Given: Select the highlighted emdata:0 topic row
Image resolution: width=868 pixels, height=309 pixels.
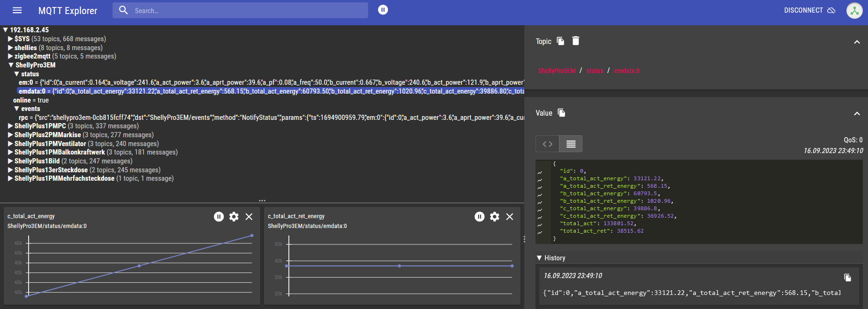Looking at the screenshot, I should pos(271,91).
